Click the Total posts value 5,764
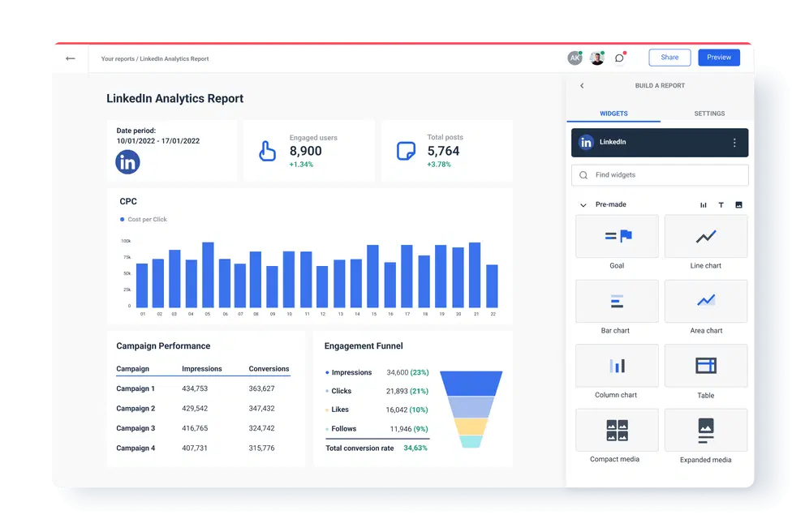The image size is (805, 532). point(443,151)
